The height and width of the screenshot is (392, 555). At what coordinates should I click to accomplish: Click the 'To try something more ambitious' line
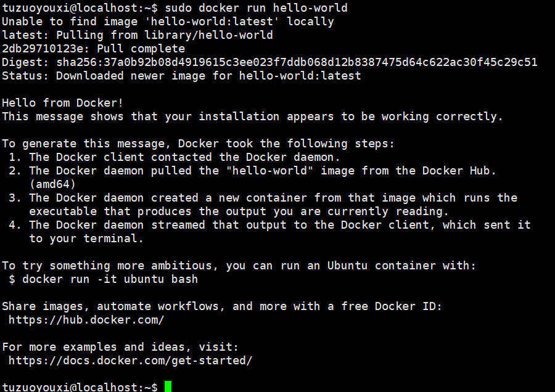(239, 266)
